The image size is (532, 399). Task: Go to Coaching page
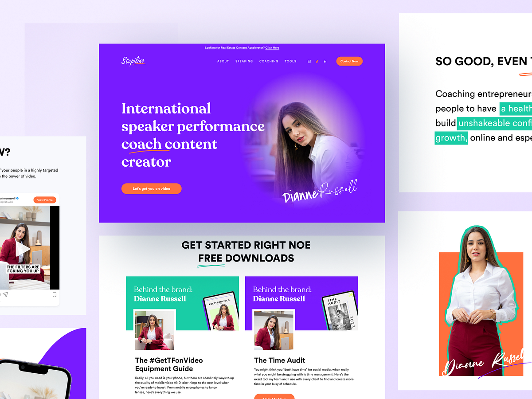coord(269,61)
